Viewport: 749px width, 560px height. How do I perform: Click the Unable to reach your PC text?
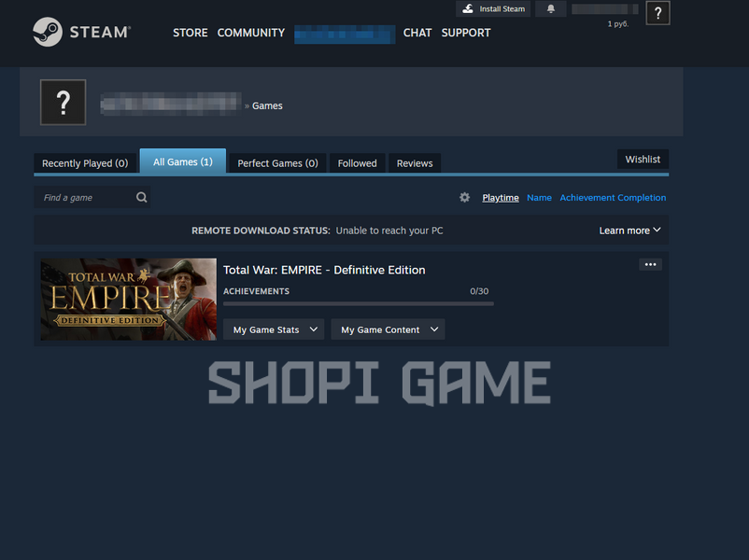[x=389, y=231]
